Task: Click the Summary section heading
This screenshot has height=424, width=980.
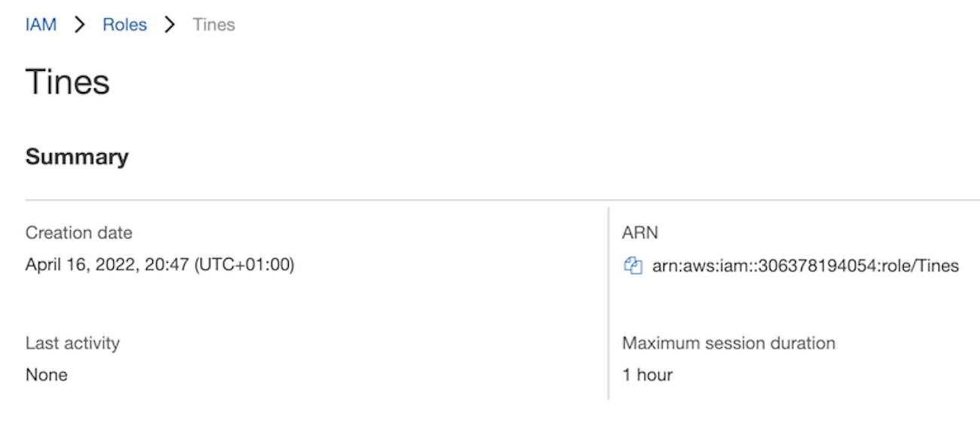Action: click(x=77, y=157)
